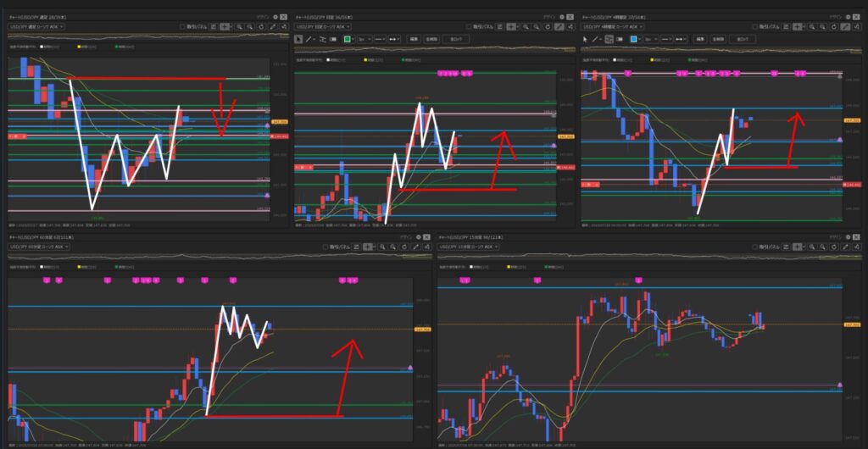Select the rectangle label tool in 4-hour chart
This screenshot has height=449, width=868.
click(x=620, y=39)
